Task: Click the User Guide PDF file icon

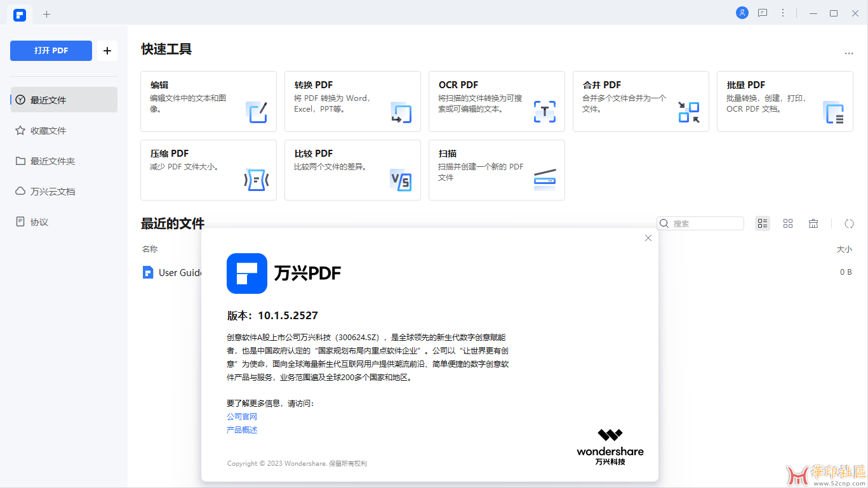Action: click(148, 272)
